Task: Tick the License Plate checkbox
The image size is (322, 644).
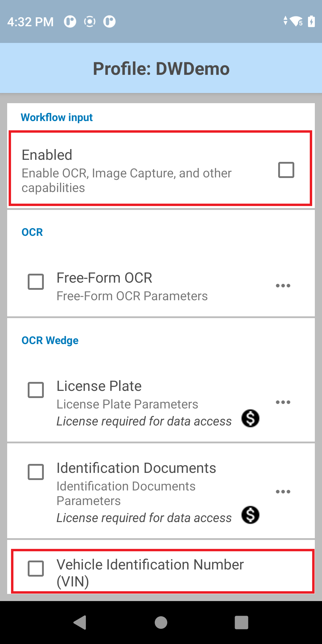Action: 36,390
